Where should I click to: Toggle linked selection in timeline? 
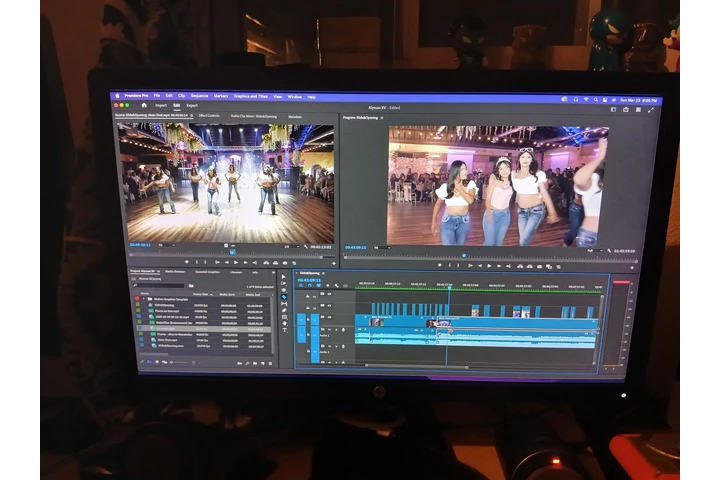pyautogui.click(x=319, y=285)
